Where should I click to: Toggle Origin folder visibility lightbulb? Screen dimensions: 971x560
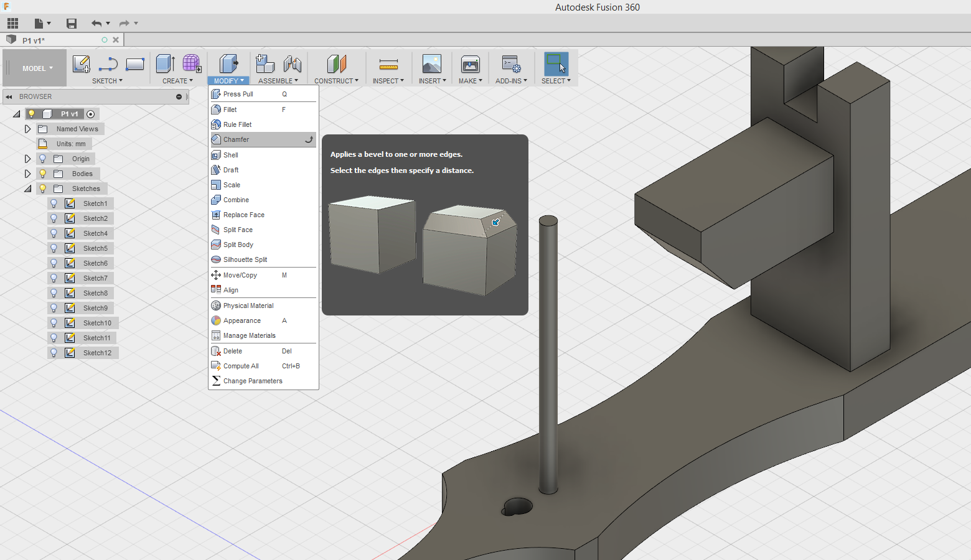[x=42, y=159]
